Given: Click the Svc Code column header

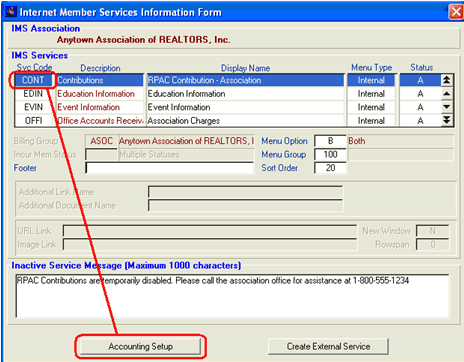Looking at the screenshot, I should (34, 68).
